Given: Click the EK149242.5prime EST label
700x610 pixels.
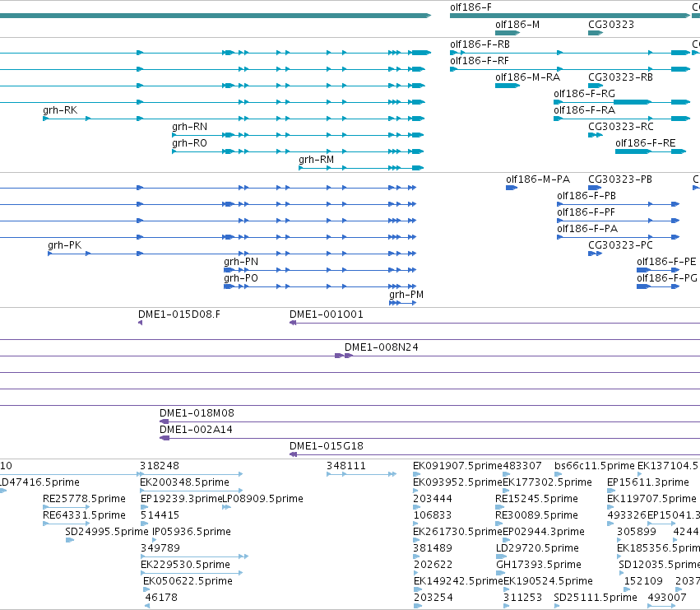Looking at the screenshot, I should tap(458, 581).
